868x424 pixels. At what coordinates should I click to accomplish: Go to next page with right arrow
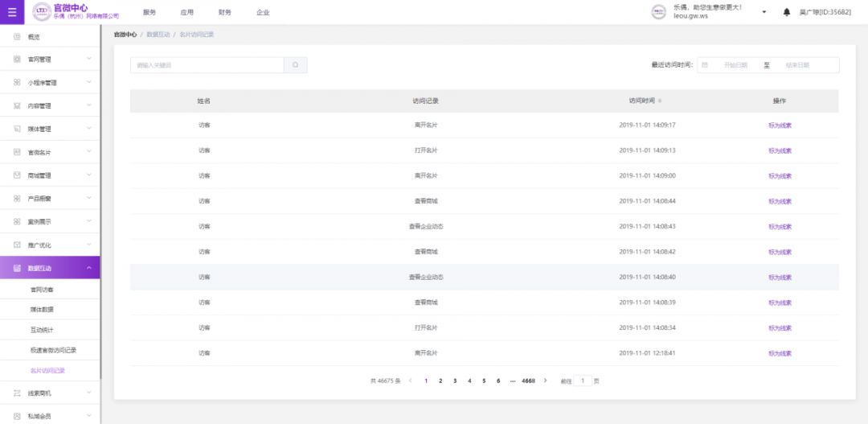point(546,381)
